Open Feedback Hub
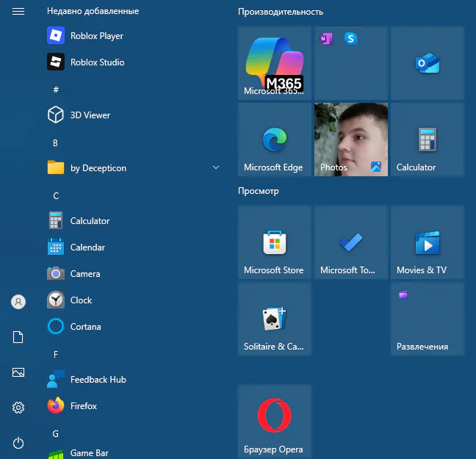Image resolution: width=476 pixels, height=459 pixels. pos(134,379)
